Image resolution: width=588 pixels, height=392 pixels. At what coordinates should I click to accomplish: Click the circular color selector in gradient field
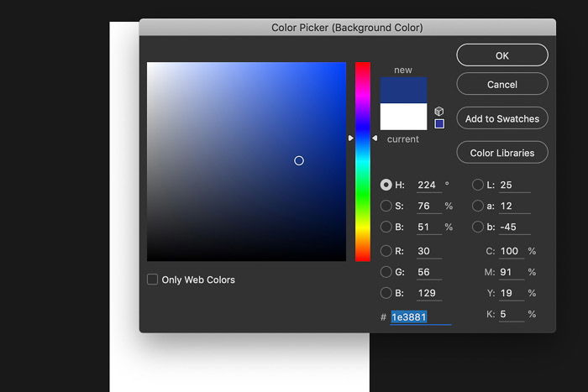tap(299, 161)
